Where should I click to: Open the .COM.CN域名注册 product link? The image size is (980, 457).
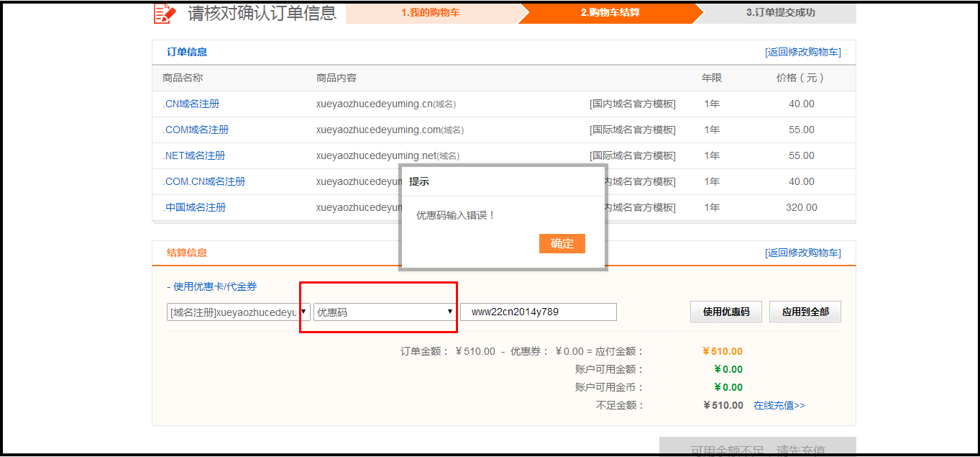(203, 181)
